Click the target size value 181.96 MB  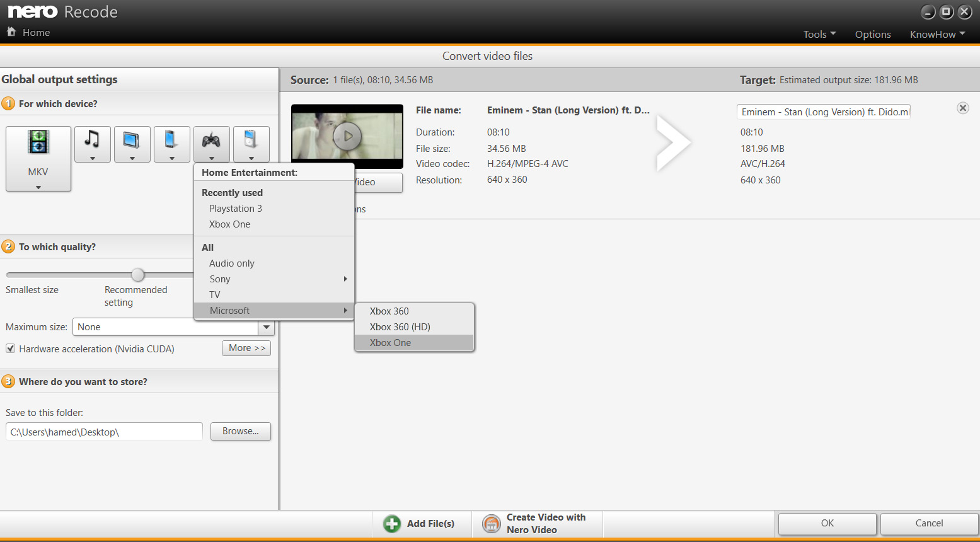click(763, 149)
